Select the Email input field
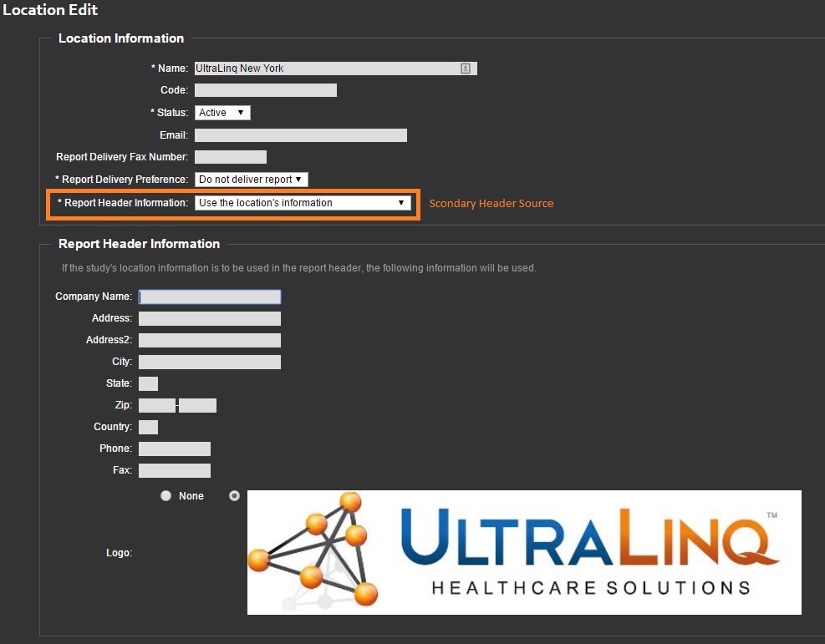Viewport: 825px width, 644px height. [x=301, y=135]
